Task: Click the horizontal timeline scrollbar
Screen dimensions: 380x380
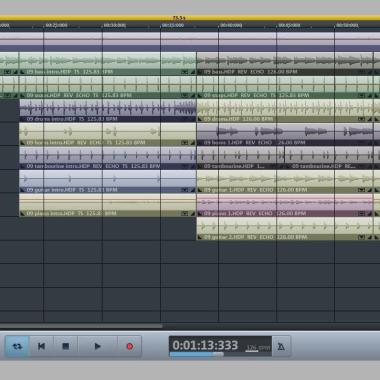Action: point(81,326)
